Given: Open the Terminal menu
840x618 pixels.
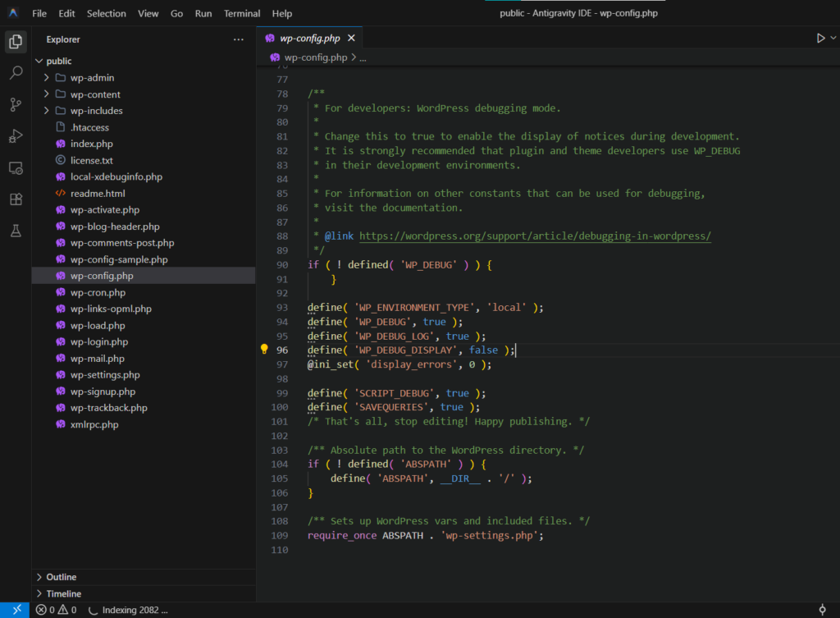Looking at the screenshot, I should tap(242, 13).
